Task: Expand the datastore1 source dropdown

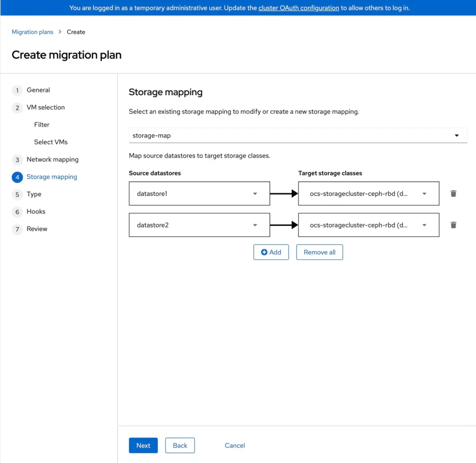Action: [255, 193]
